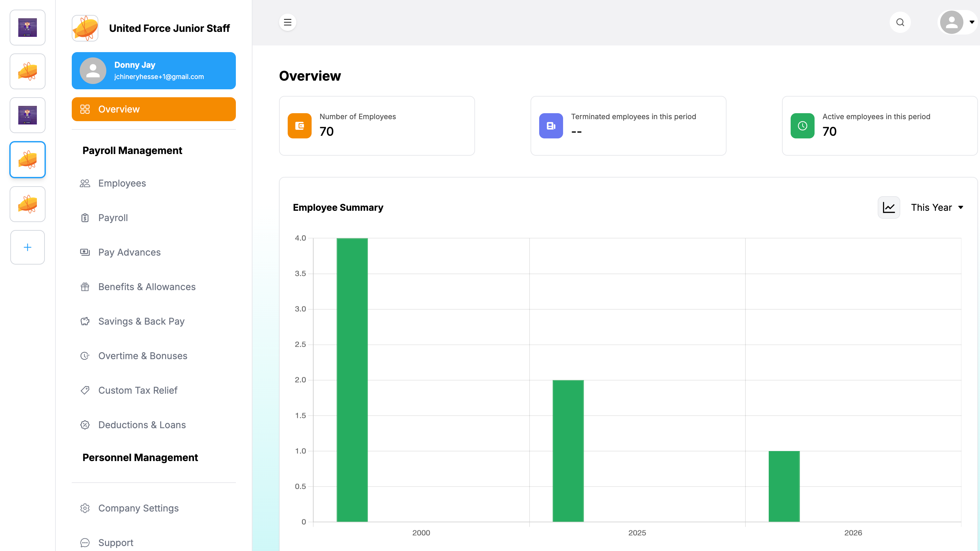Image resolution: width=980 pixels, height=551 pixels.
Task: Open the Employees menu item
Action: 154,183
